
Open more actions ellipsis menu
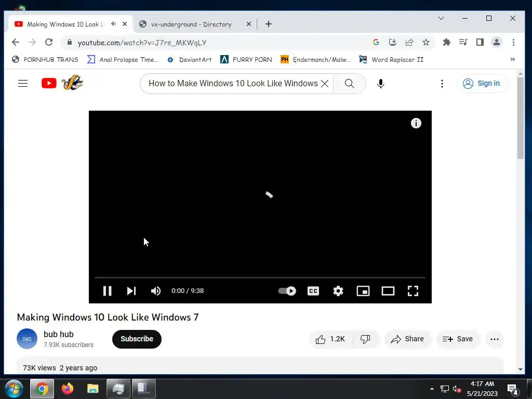[x=495, y=339]
